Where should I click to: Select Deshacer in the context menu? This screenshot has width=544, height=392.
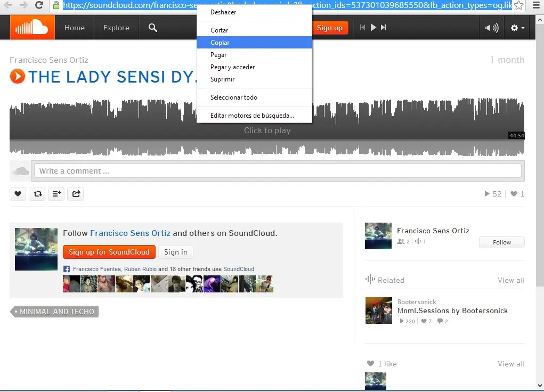click(254, 12)
